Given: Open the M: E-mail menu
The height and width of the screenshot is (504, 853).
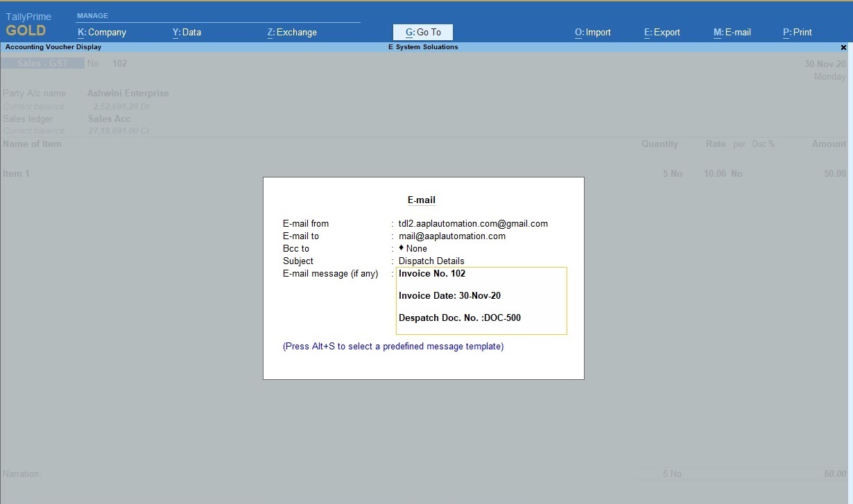Looking at the screenshot, I should [x=732, y=32].
